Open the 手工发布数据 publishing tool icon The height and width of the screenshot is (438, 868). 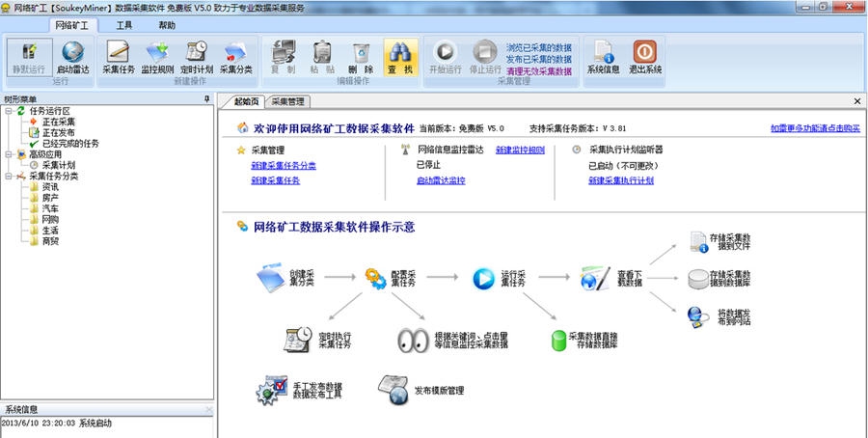[x=272, y=391]
